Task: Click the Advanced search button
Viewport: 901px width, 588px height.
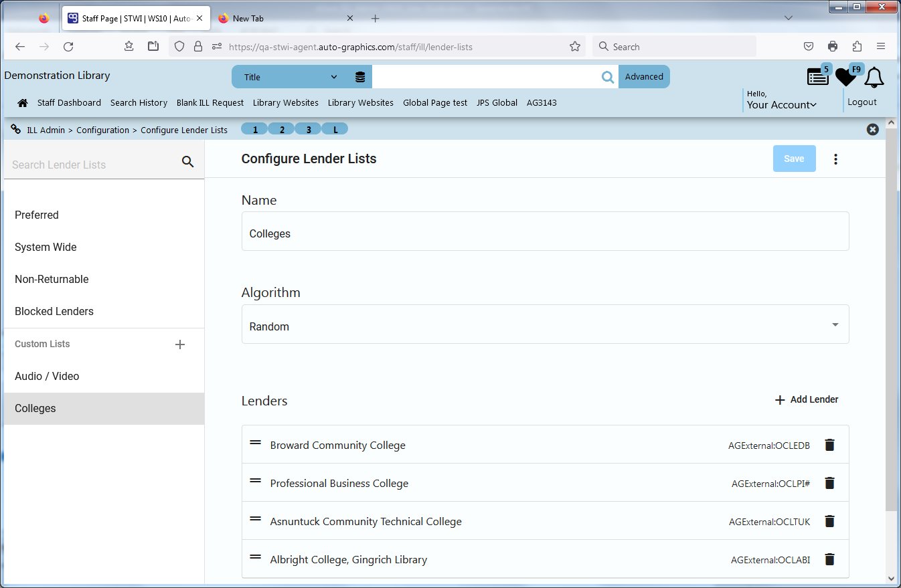Action: pyautogui.click(x=644, y=77)
